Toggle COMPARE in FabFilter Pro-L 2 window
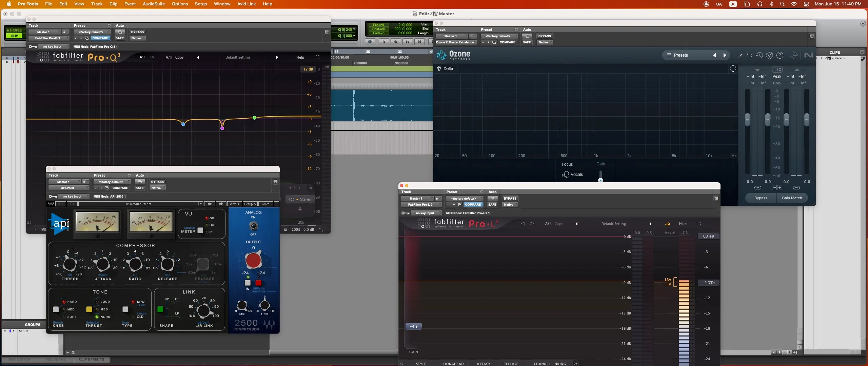 point(473,205)
